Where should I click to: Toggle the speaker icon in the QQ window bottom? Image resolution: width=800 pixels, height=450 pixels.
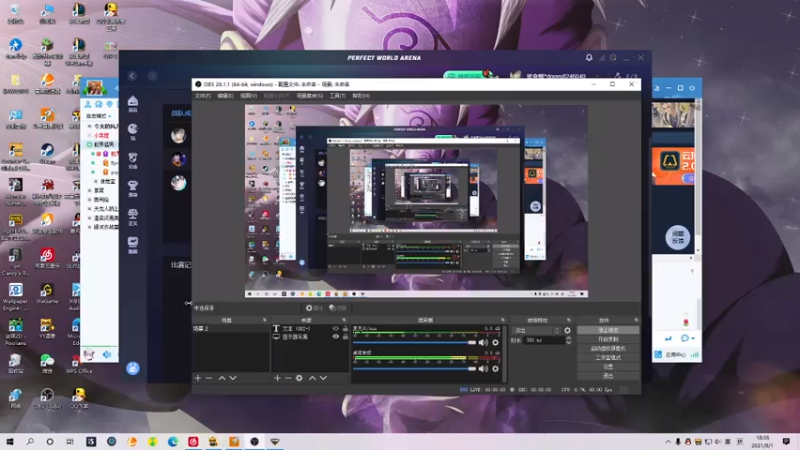point(107,354)
